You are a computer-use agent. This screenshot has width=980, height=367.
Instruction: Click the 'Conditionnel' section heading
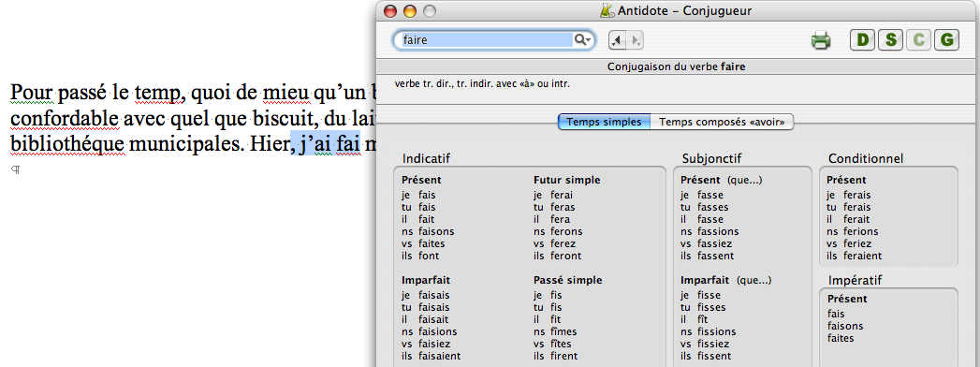(866, 159)
